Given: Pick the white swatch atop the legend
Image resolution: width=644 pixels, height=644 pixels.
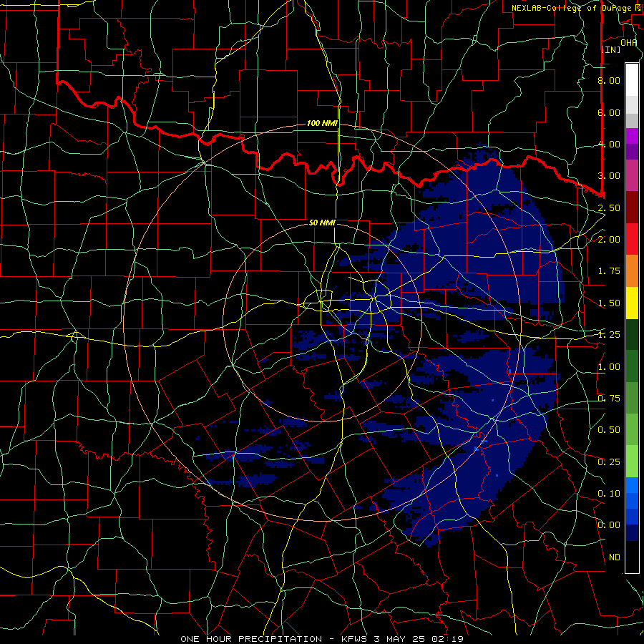Looking at the screenshot, I should coord(632,80).
